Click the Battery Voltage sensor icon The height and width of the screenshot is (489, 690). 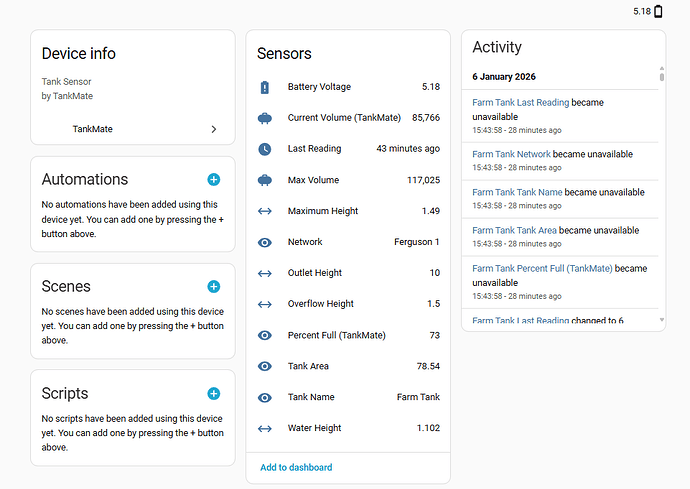click(x=265, y=87)
